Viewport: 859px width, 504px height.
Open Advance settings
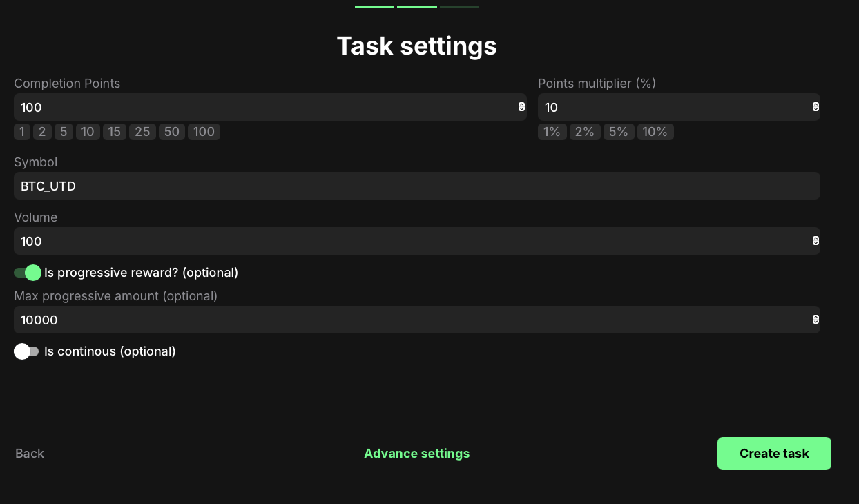[416, 454]
